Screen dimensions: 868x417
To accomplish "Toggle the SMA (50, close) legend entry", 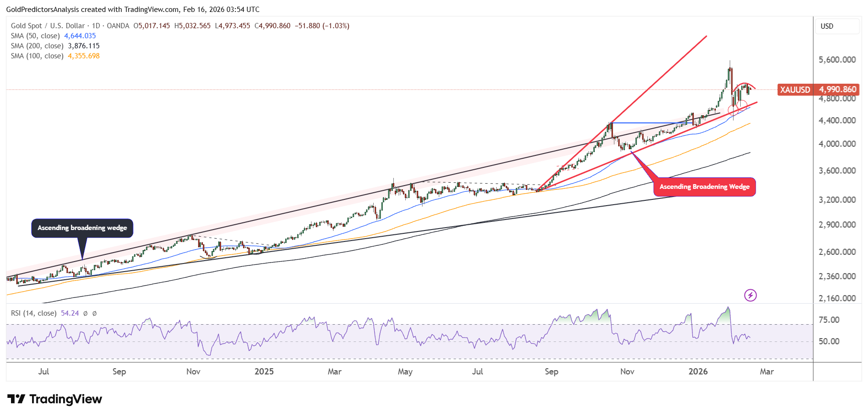I will coord(35,36).
